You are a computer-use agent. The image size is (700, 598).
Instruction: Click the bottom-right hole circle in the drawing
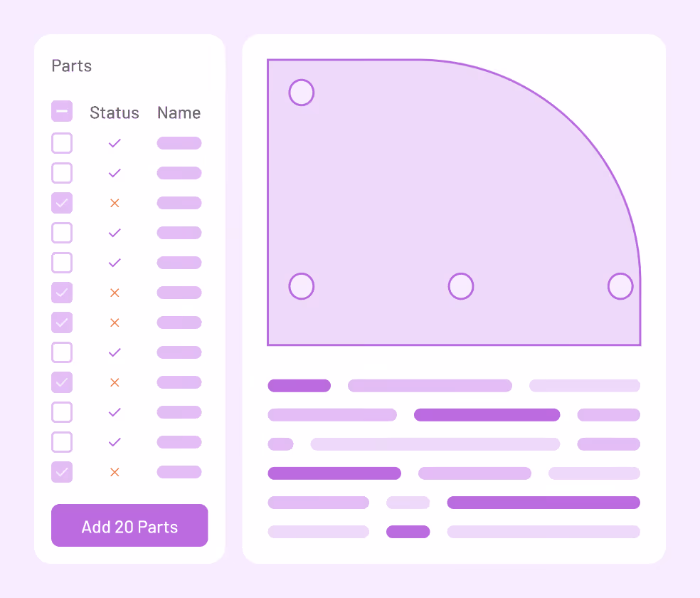620,285
